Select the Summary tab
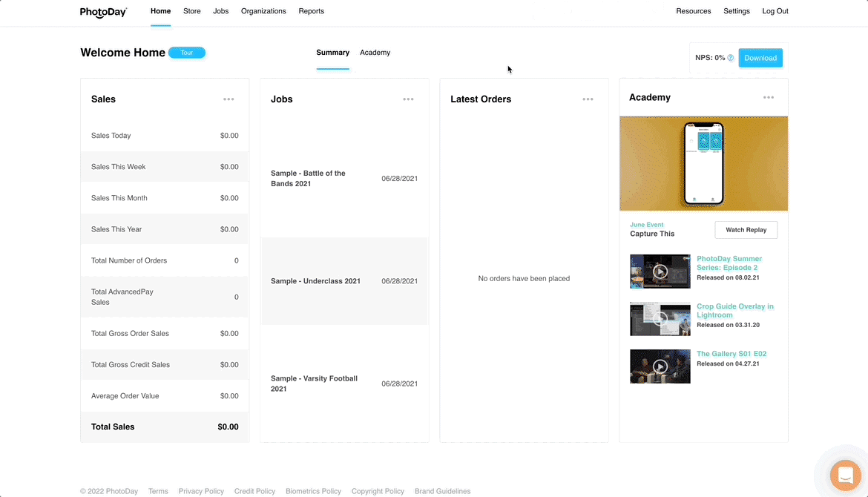Viewport: 868px width, 497px height. click(x=332, y=53)
